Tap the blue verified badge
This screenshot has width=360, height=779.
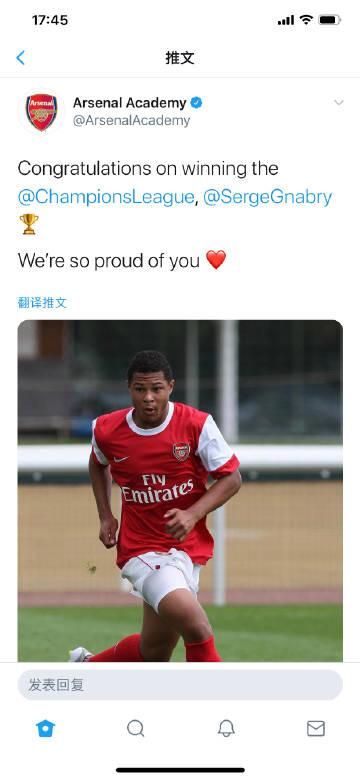(x=197, y=103)
